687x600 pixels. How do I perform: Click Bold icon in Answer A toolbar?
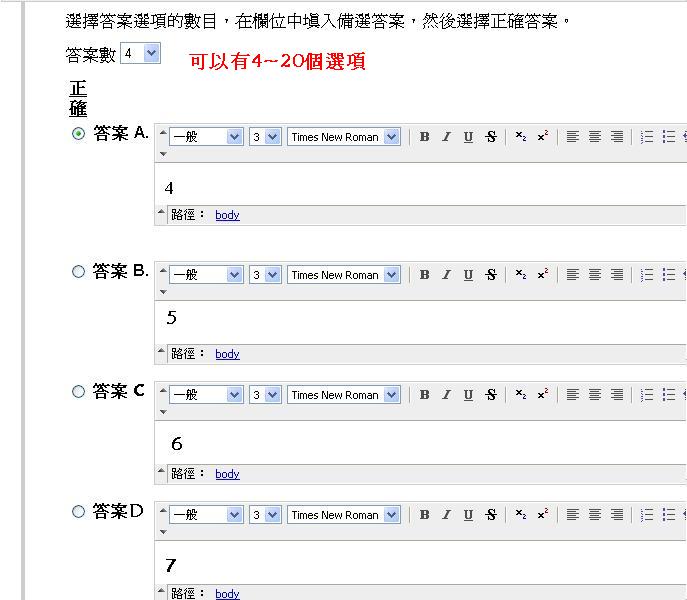(x=424, y=137)
